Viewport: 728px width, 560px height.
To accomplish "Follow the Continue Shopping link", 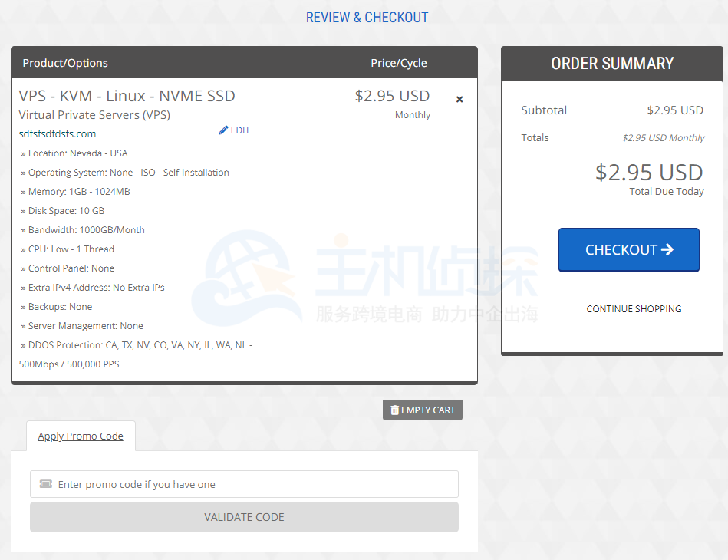I will (x=634, y=308).
